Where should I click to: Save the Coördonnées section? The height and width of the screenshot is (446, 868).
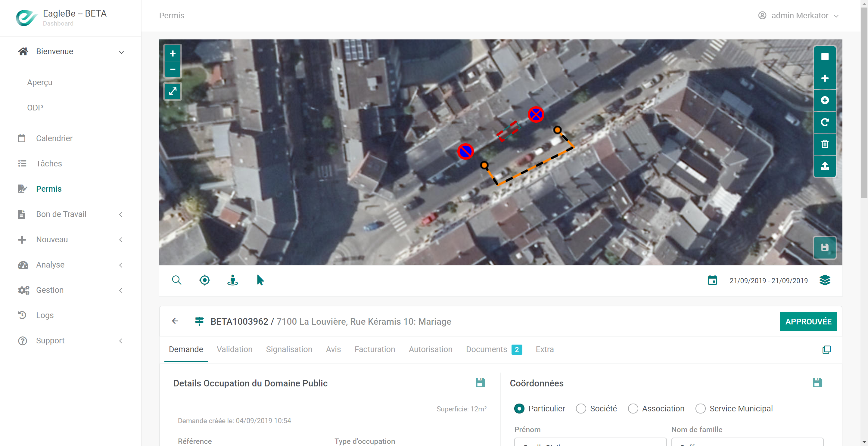point(817,383)
